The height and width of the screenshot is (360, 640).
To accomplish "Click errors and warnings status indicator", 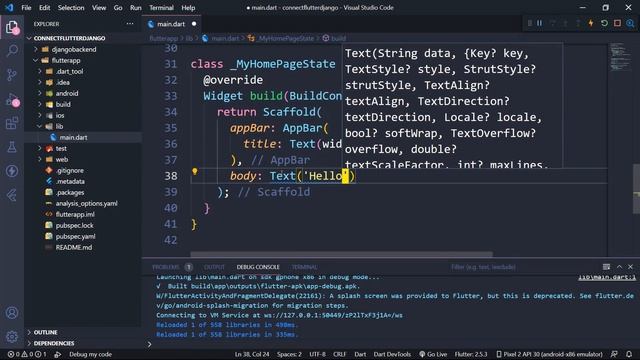I will click(x=27, y=354).
